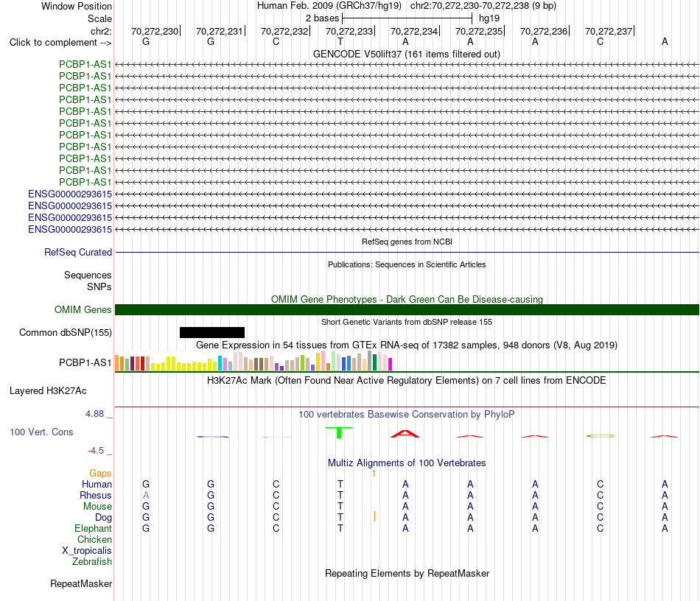
Task: Click the hg19 label next to the scale bar
Action: pyautogui.click(x=489, y=18)
